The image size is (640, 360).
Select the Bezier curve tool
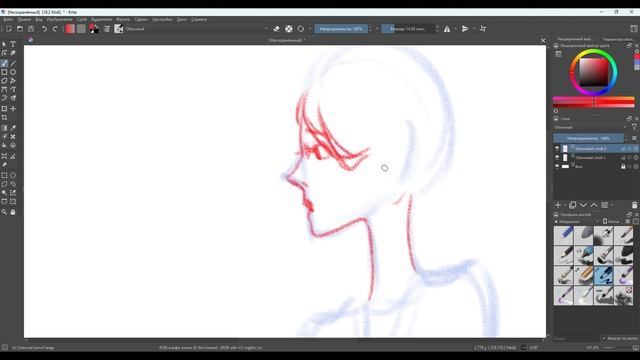pos(4,89)
